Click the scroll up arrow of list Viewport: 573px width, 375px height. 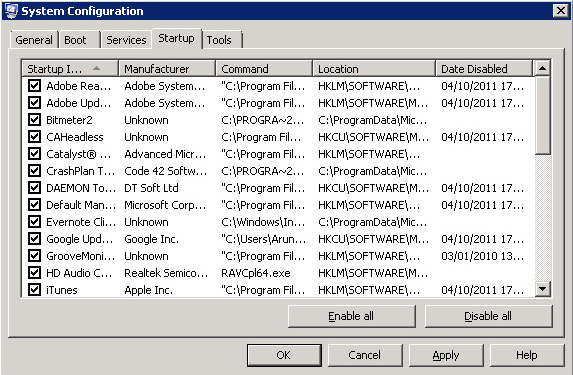542,68
